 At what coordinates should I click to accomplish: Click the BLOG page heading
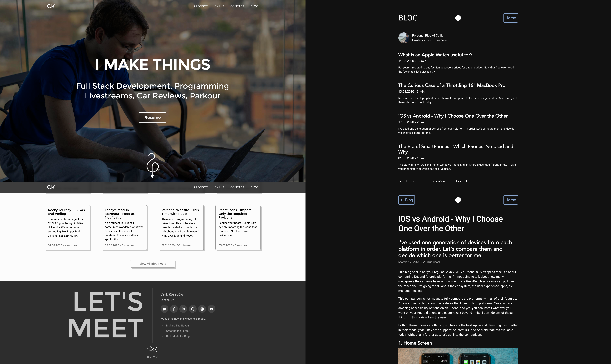pos(408,18)
